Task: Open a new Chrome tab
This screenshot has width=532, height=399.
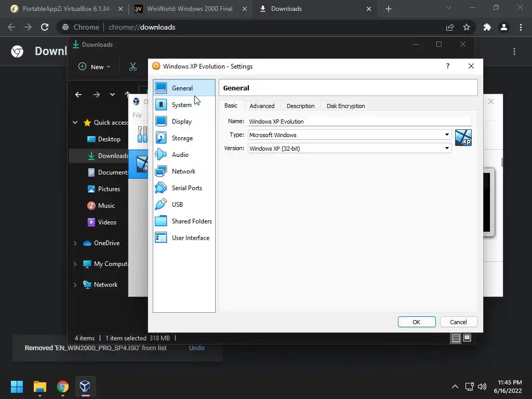Action: click(x=389, y=9)
